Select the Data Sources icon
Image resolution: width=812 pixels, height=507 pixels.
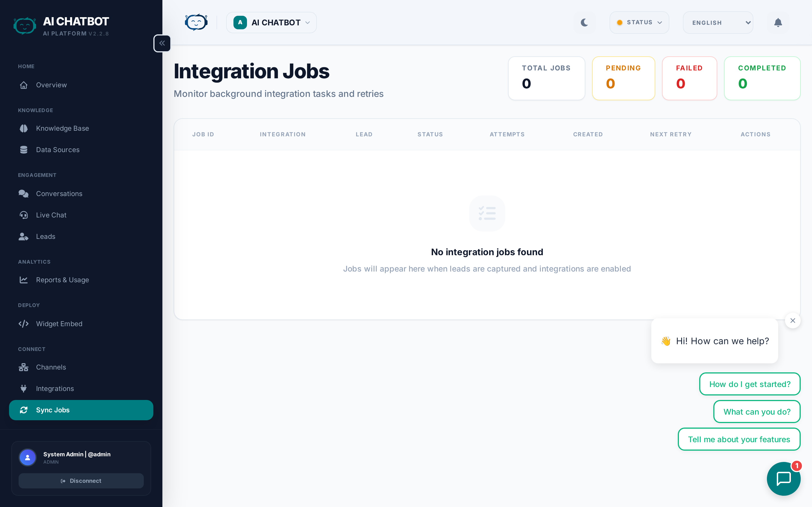pos(23,150)
